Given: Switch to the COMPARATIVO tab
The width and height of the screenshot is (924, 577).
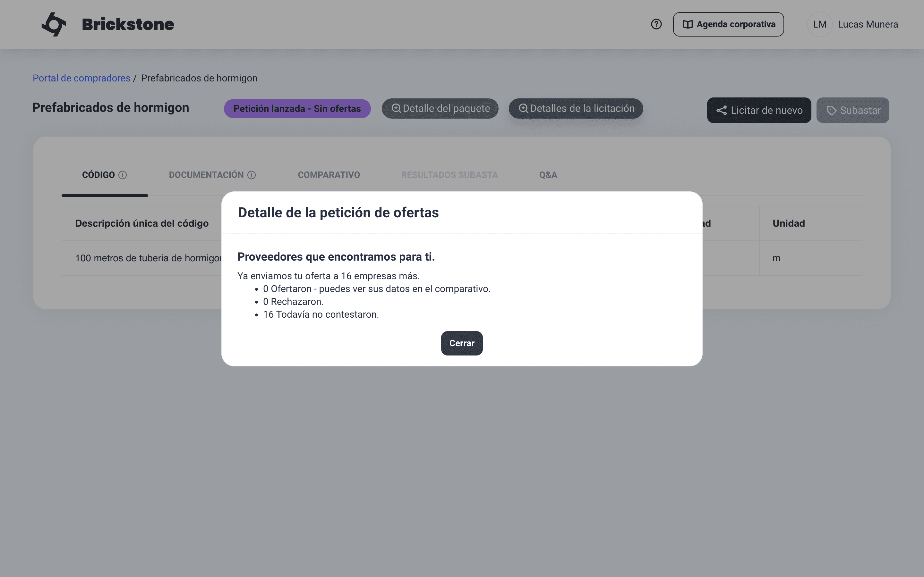Looking at the screenshot, I should tap(329, 175).
